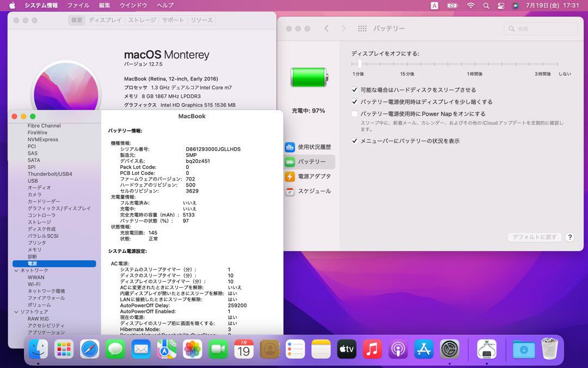
Task: Toggle show battery status in menu bar
Action: click(x=354, y=141)
